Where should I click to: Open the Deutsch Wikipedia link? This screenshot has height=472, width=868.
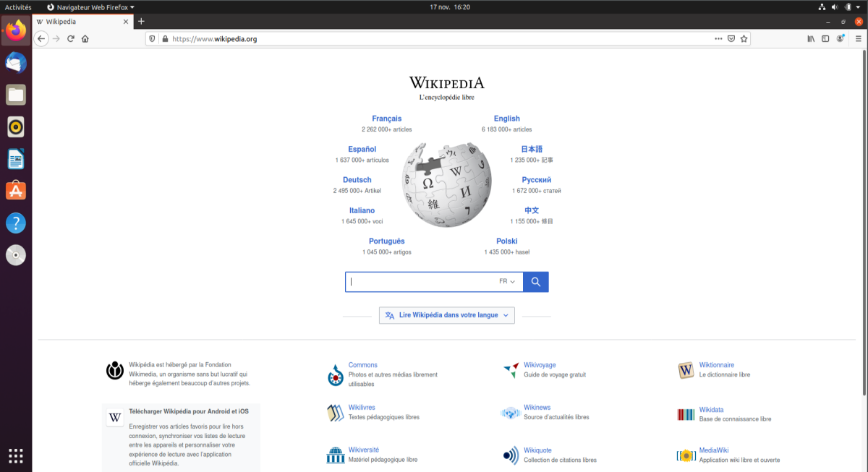(357, 180)
